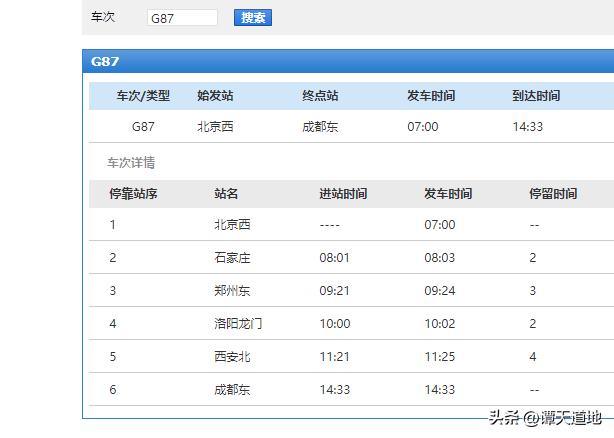The height and width of the screenshot is (438, 614).
Task: Click the 站名 column header
Action: click(226, 194)
